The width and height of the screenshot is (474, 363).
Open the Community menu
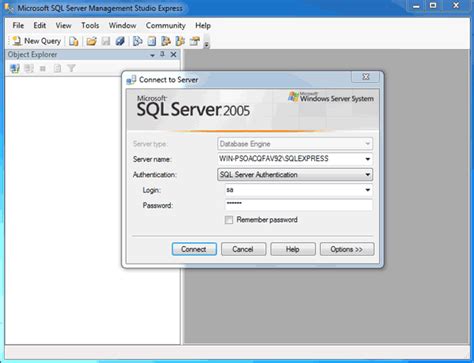coord(165,25)
